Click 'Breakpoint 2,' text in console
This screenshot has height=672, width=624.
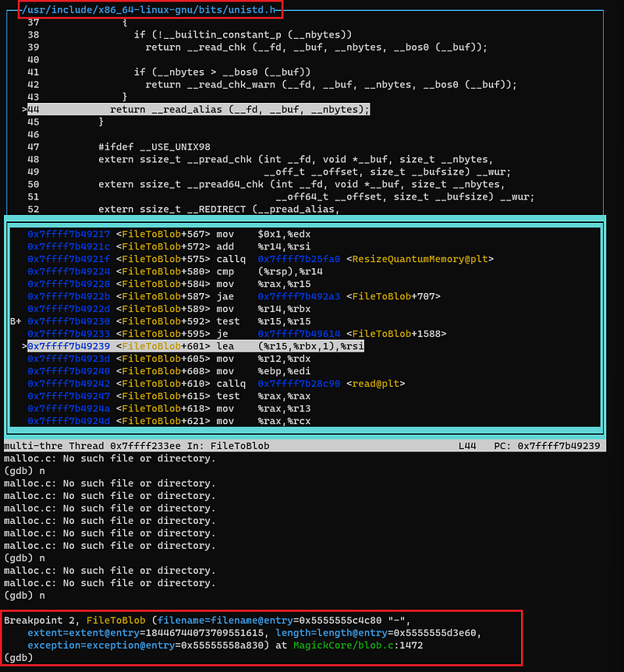click(x=42, y=621)
